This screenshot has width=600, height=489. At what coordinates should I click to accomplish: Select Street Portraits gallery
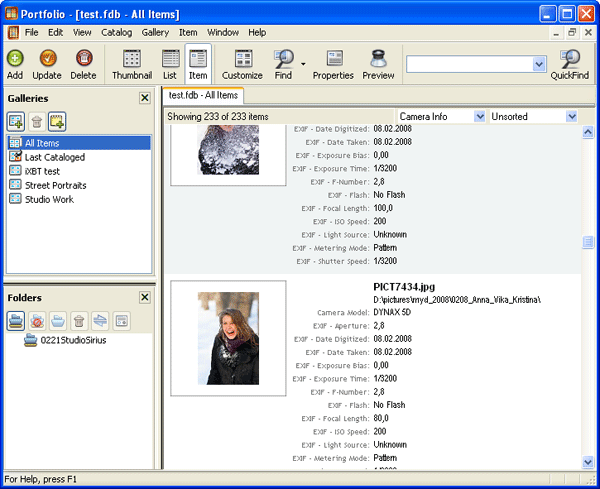pyautogui.click(x=55, y=186)
